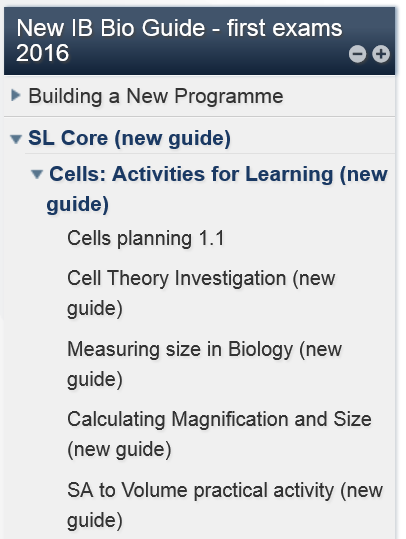The height and width of the screenshot is (539, 406).
Task: Open the Building a New Programme section
Action: coord(156,96)
